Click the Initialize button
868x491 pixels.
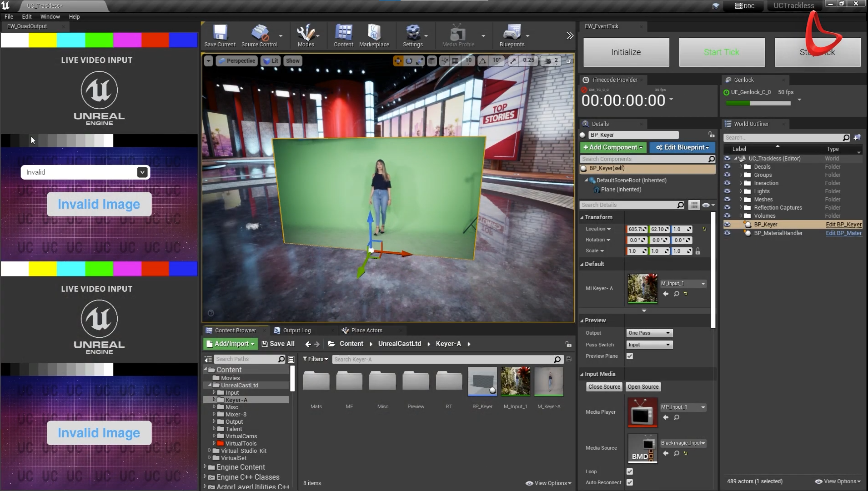tap(626, 52)
